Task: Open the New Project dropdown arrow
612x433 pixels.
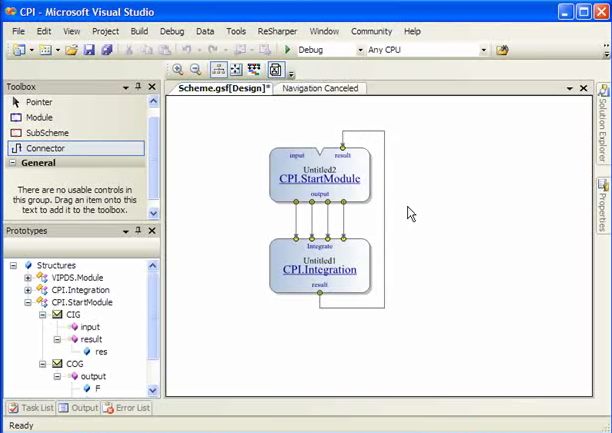Action: click(32, 50)
